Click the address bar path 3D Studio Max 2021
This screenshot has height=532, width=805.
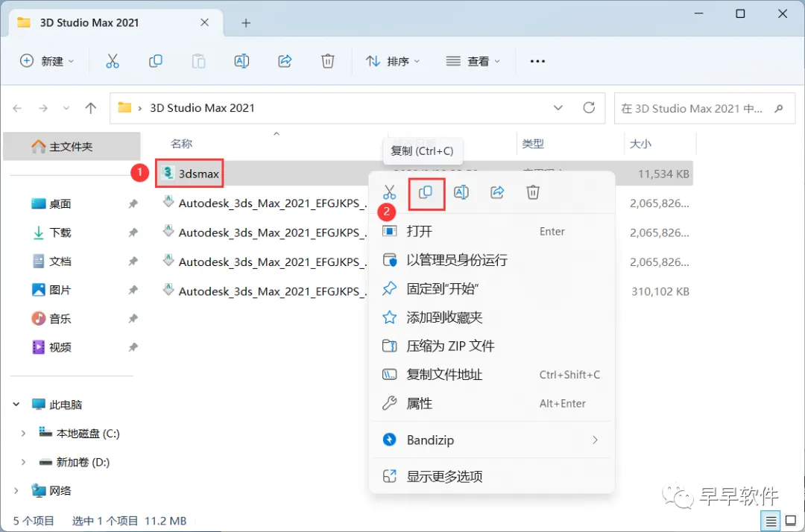(202, 108)
